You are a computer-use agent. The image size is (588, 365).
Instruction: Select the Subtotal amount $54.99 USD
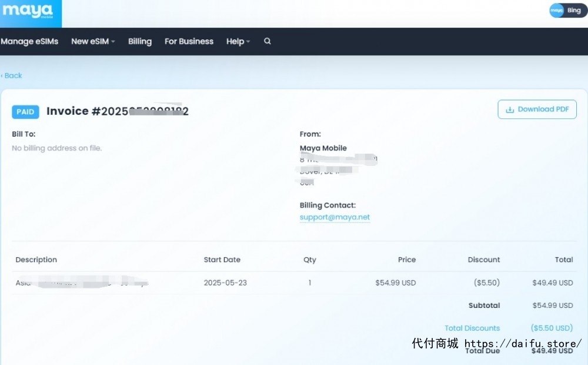(x=553, y=306)
